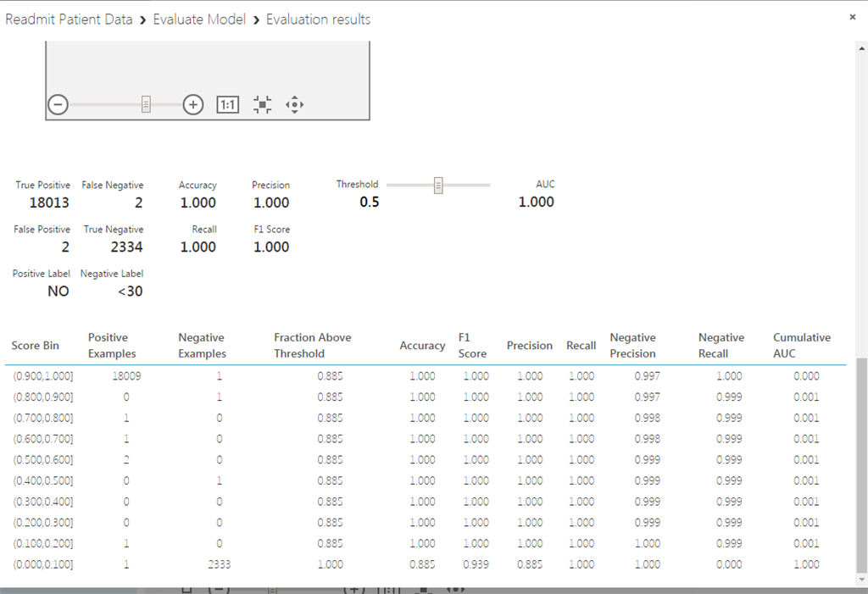Image resolution: width=868 pixels, height=594 pixels.
Task: Go to Evaluate Model breadcrumb
Action: [x=199, y=19]
